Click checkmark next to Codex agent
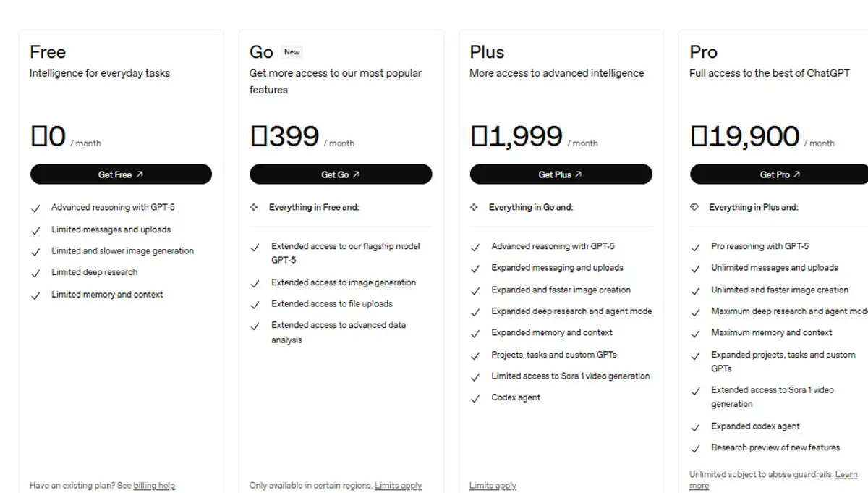This screenshot has width=868, height=493. [475, 399]
